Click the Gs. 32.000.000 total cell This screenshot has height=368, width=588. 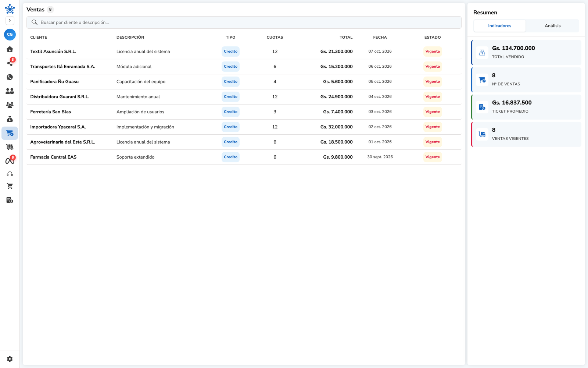coord(336,127)
